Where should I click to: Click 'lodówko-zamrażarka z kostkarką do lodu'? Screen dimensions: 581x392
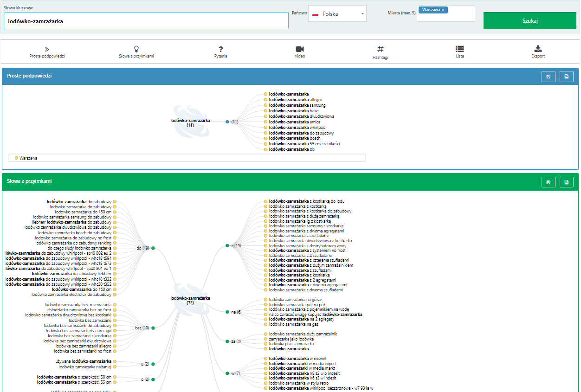coord(307,201)
